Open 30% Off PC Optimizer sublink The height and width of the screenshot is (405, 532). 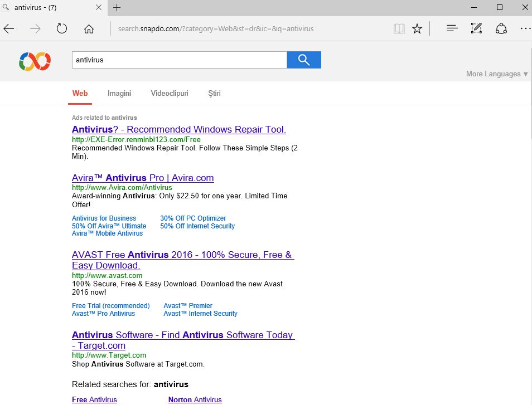click(x=193, y=218)
